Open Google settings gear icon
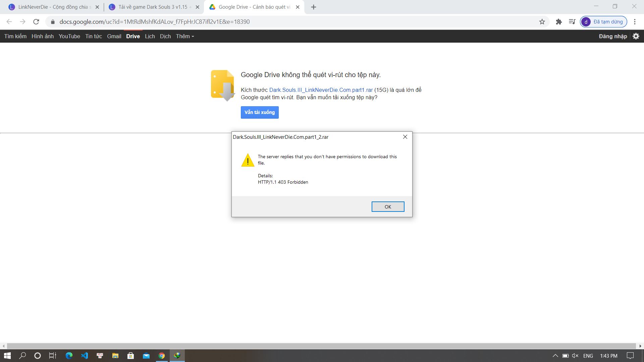Image resolution: width=644 pixels, height=362 pixels. click(x=636, y=36)
